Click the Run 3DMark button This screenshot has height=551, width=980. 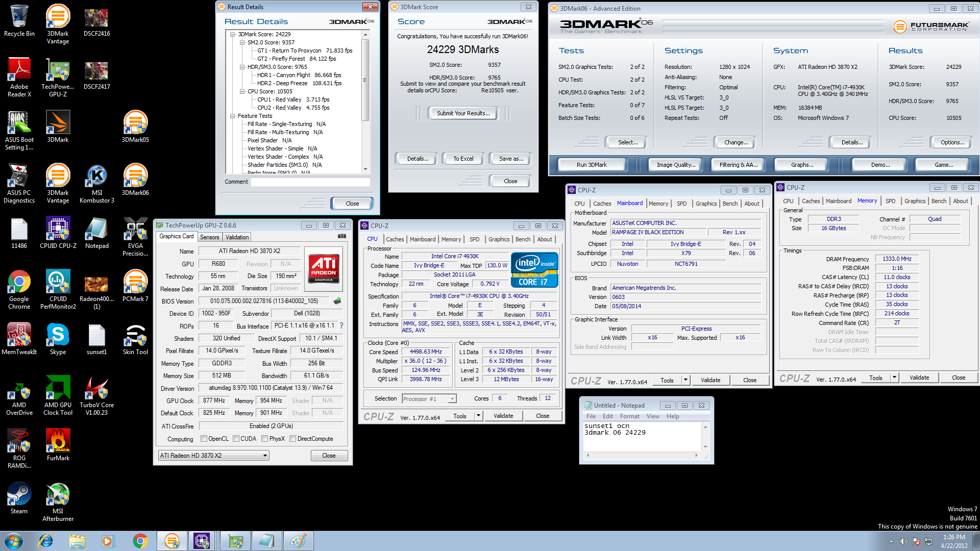tap(592, 165)
